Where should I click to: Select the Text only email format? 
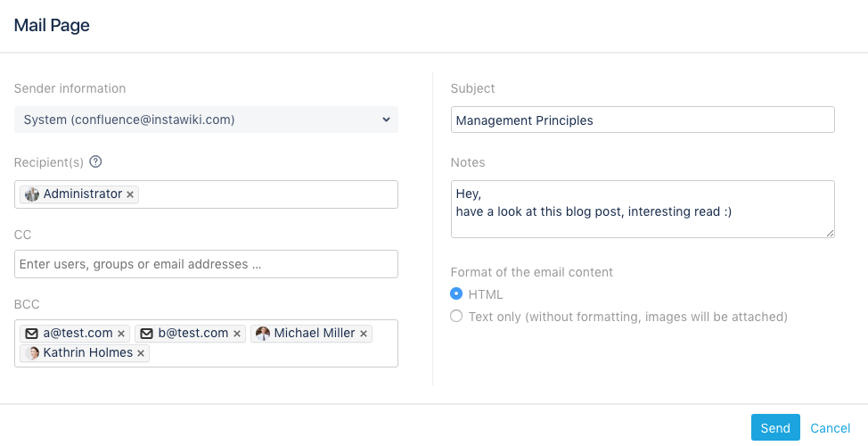(x=456, y=316)
